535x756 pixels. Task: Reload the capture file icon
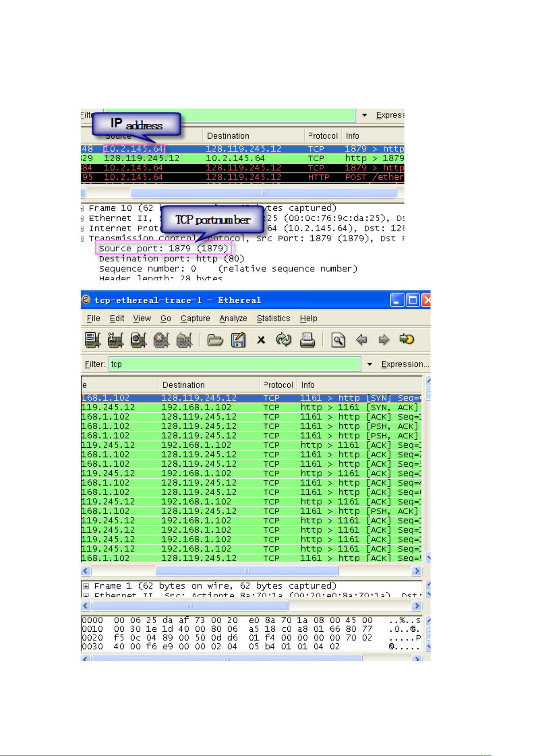click(284, 340)
